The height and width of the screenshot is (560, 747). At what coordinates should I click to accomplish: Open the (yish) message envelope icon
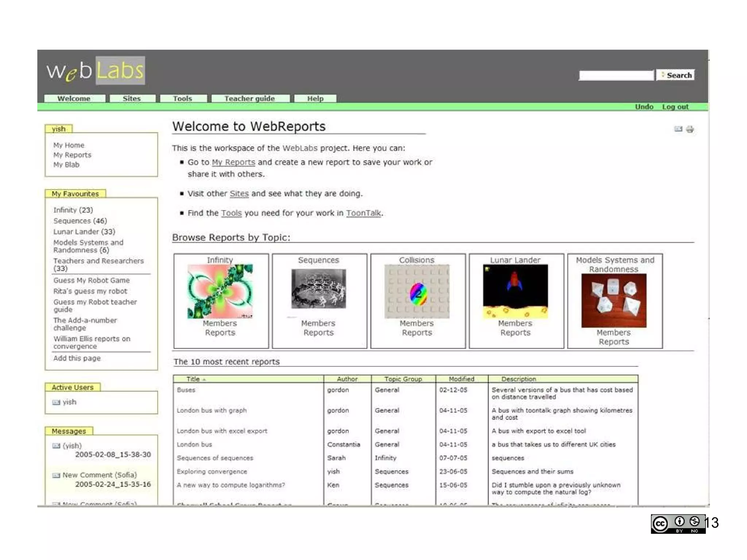coord(56,446)
